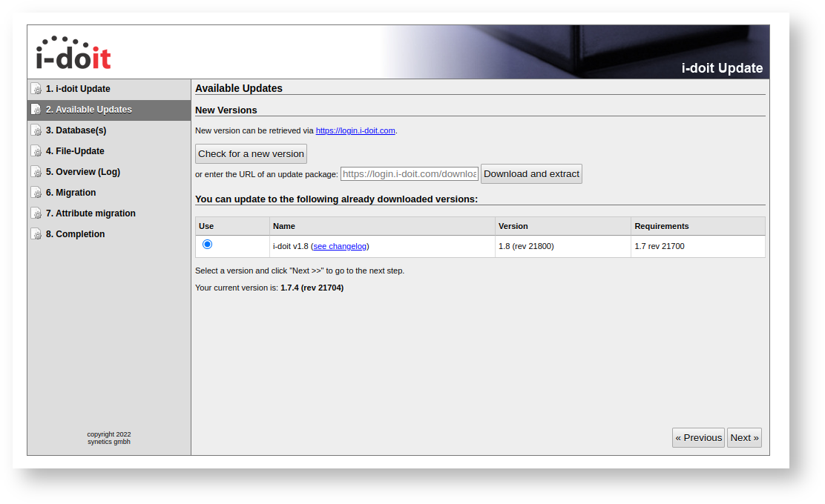The height and width of the screenshot is (504, 825).
Task: Click the '« Previous' button
Action: [698, 438]
